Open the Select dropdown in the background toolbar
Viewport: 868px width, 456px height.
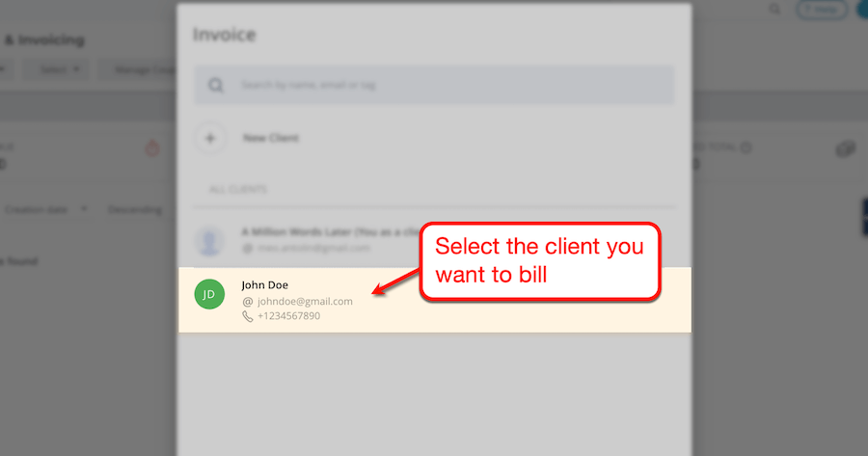click(x=60, y=69)
